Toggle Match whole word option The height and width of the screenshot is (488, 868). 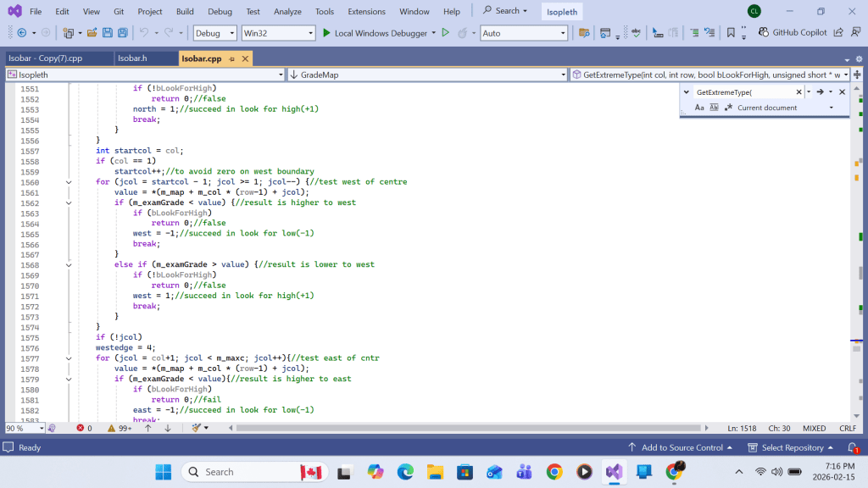tap(714, 108)
